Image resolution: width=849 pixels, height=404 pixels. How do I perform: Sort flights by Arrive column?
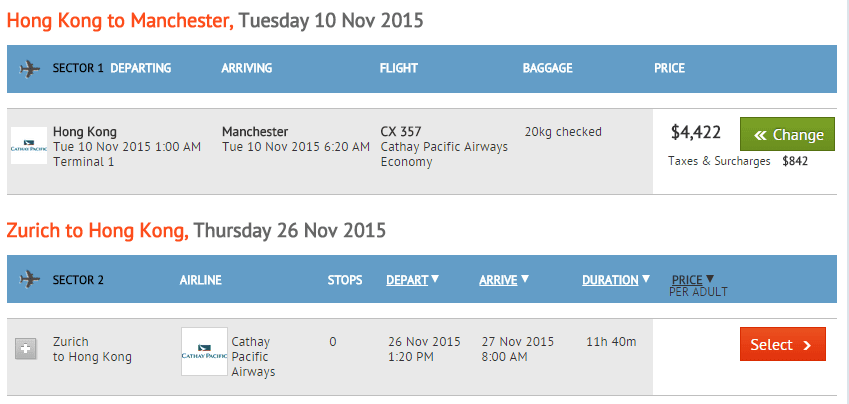[504, 280]
